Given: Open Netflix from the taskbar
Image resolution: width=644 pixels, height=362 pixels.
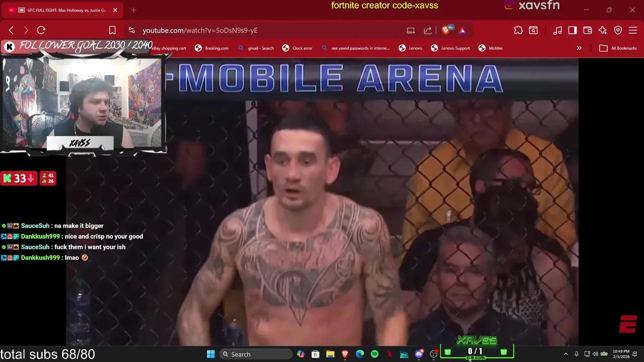Looking at the screenshot, I should pos(389,354).
